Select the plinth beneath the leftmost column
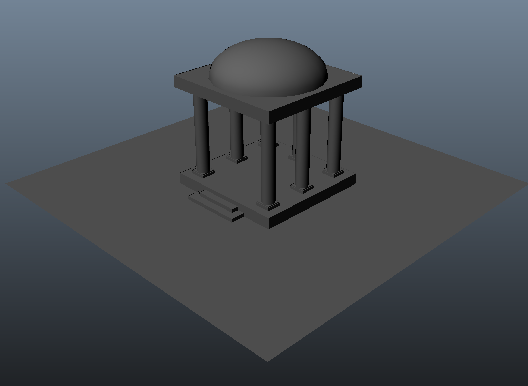Screen dimensions: 528x386 point(203,173)
